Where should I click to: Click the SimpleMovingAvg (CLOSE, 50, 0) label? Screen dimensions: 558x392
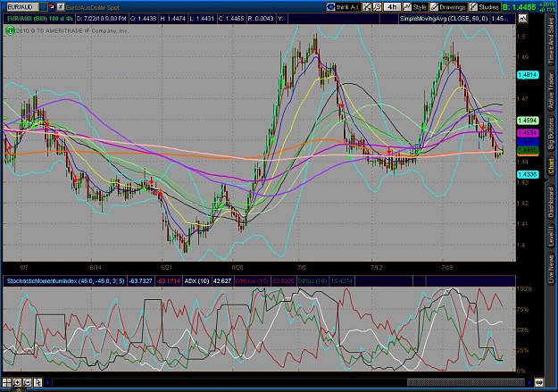point(444,18)
